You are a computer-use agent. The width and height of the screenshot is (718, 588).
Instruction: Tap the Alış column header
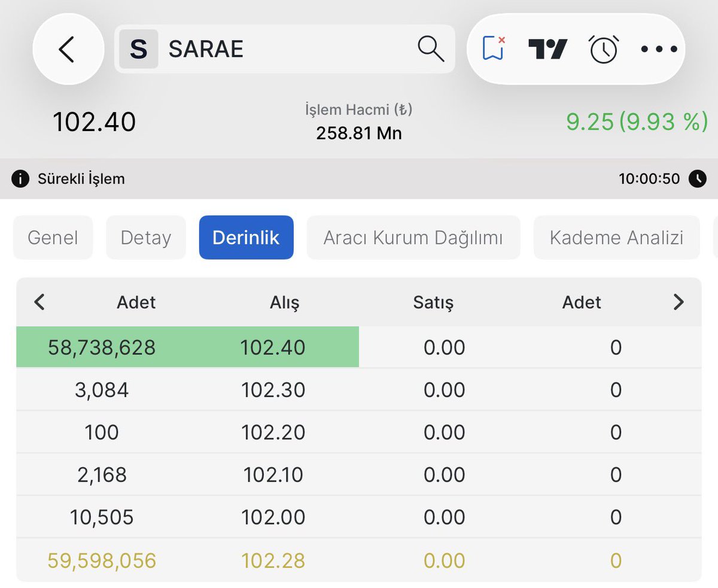285,302
